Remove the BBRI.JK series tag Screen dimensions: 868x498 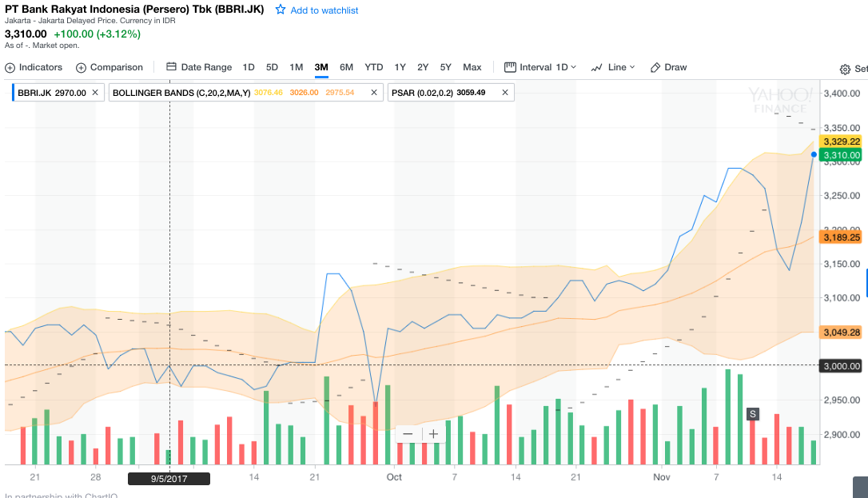click(95, 93)
